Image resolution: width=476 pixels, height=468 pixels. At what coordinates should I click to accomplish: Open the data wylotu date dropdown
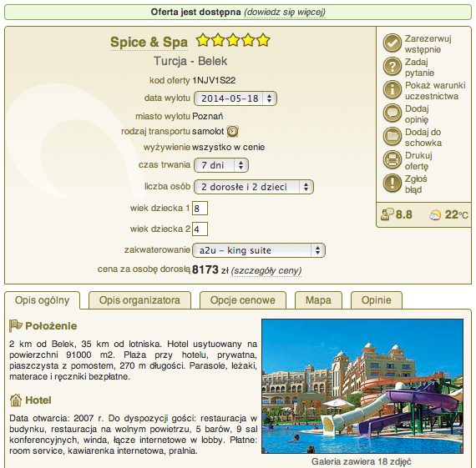pyautogui.click(x=235, y=98)
